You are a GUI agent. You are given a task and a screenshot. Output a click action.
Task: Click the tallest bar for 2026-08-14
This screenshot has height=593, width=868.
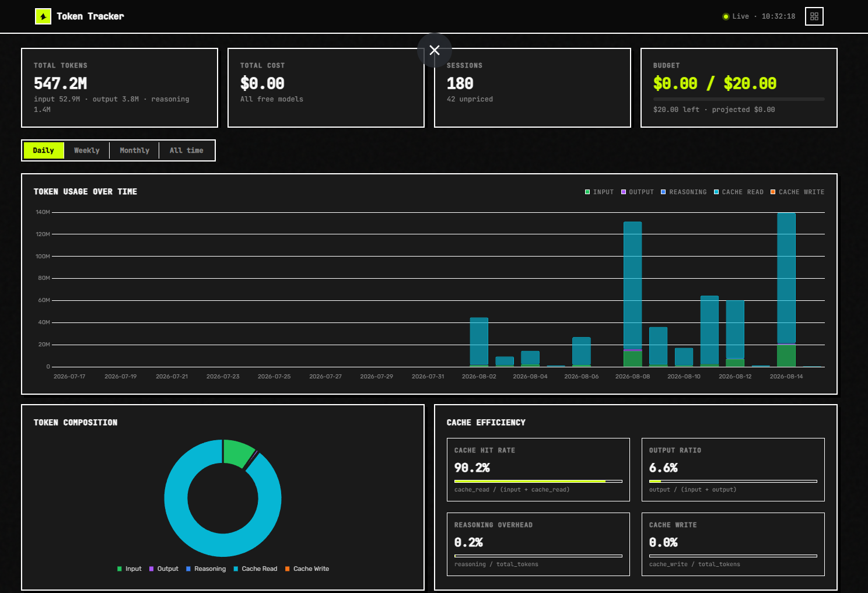786,290
